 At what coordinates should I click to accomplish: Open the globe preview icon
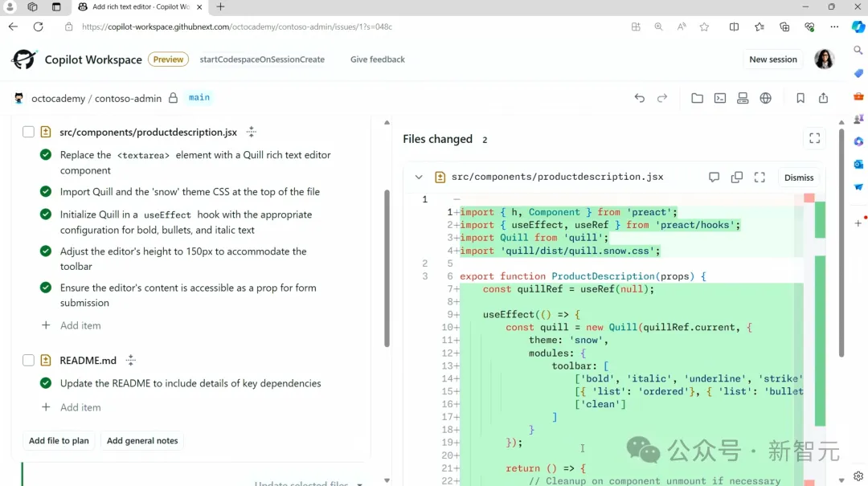pos(766,98)
